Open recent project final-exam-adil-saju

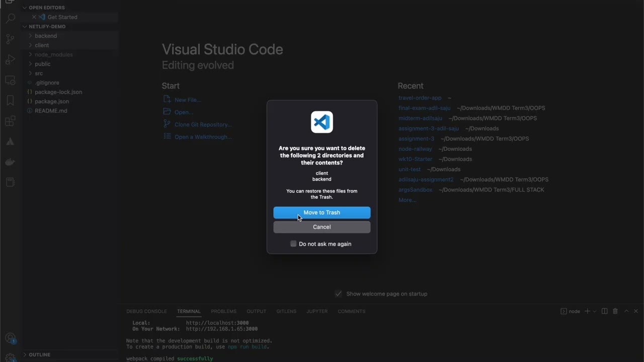tap(425, 108)
